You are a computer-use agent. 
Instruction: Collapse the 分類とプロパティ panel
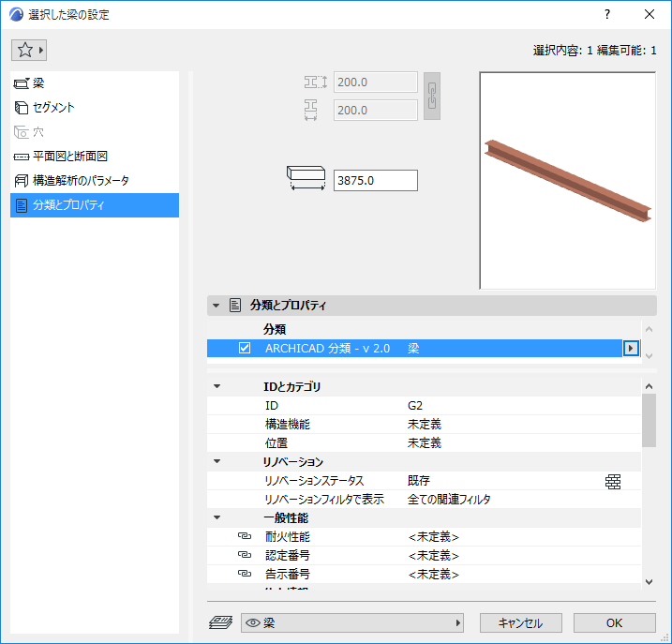tap(216, 306)
